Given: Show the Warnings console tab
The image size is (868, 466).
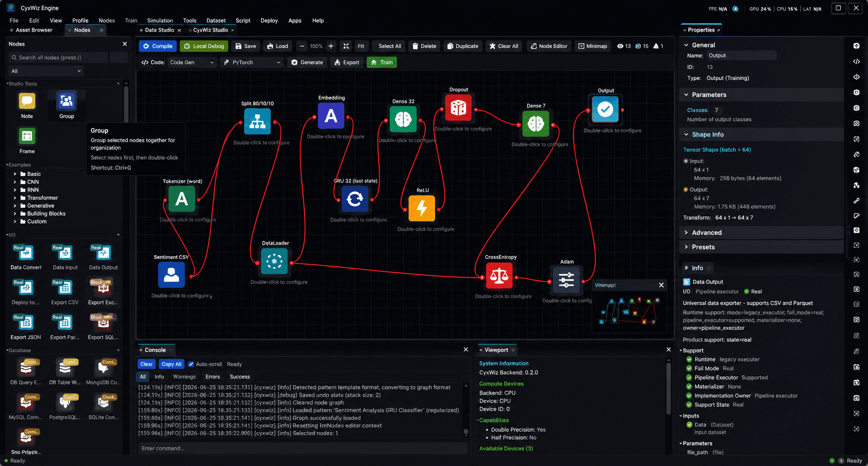Looking at the screenshot, I should coord(184,377).
